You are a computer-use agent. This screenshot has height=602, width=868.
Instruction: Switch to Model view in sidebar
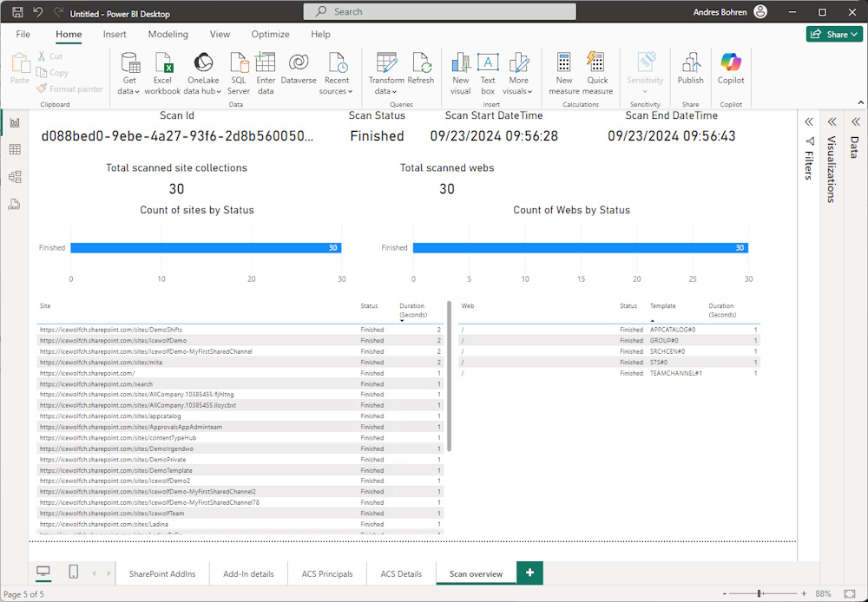point(15,176)
